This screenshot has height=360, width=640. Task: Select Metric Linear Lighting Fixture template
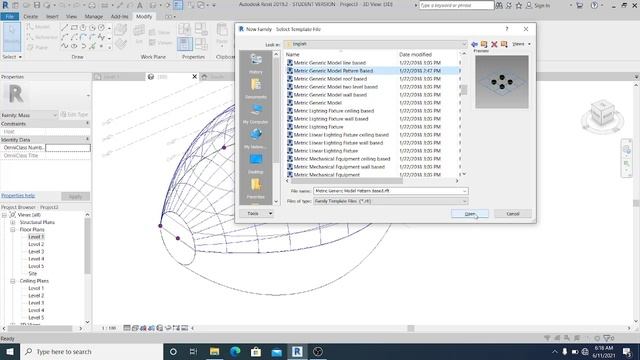click(x=326, y=151)
